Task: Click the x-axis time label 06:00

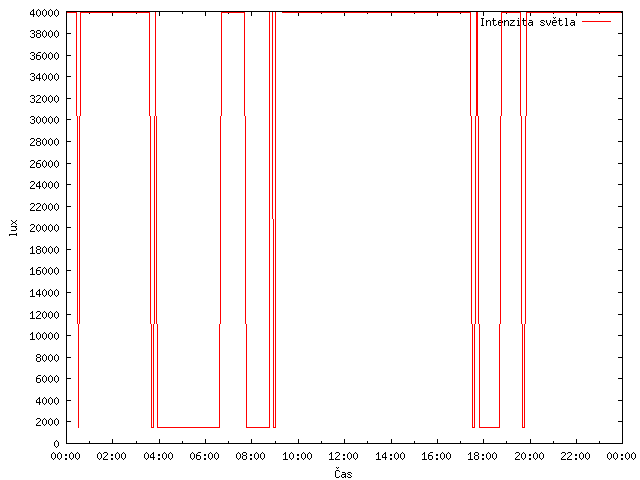Action: coord(204,456)
